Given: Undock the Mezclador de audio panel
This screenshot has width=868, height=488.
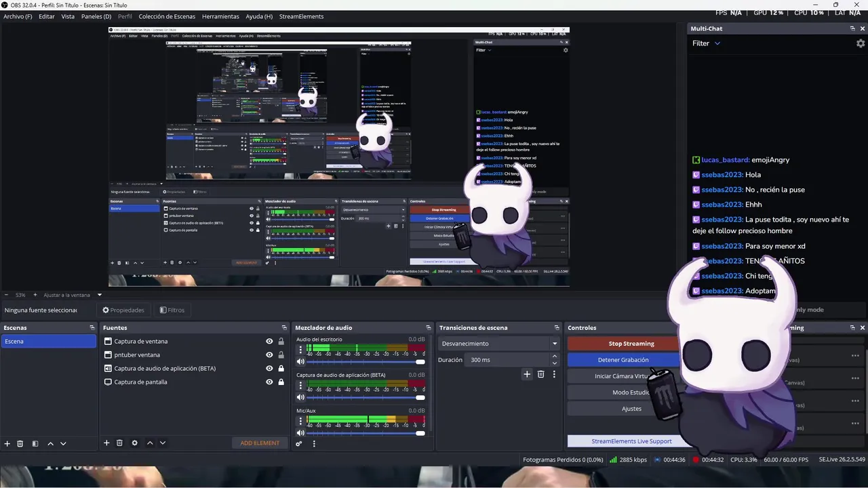Looking at the screenshot, I should 428,327.
